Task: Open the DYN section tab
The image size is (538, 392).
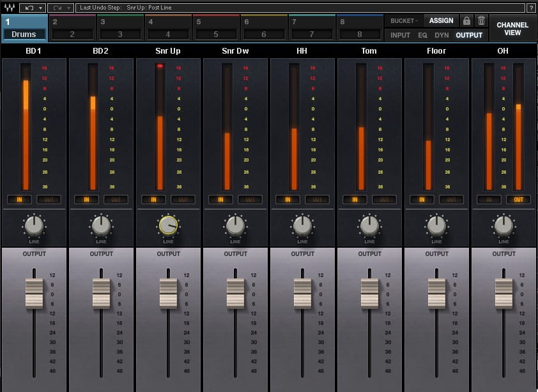Action: click(x=442, y=36)
